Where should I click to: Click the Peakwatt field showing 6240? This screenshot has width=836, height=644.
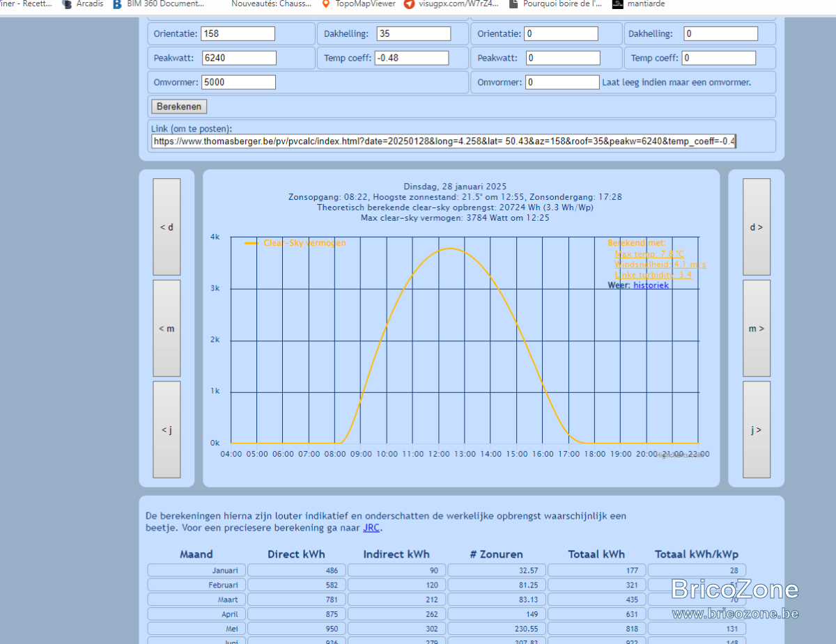240,58
